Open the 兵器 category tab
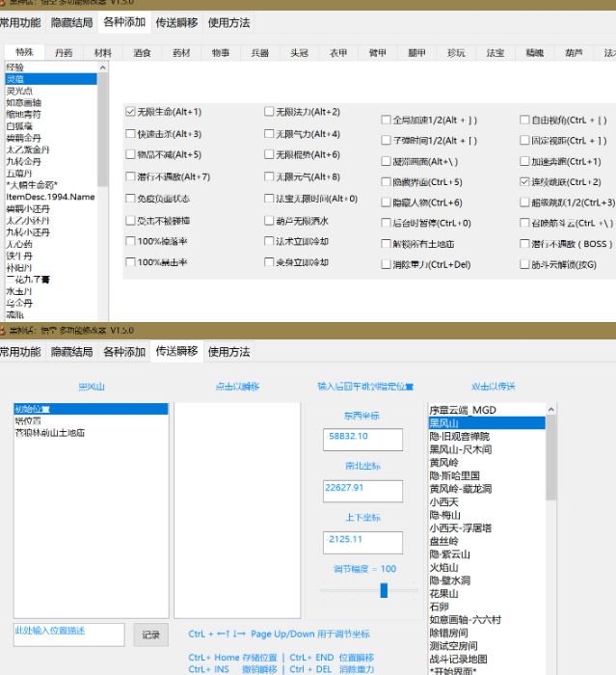This screenshot has width=616, height=675. tap(259, 52)
